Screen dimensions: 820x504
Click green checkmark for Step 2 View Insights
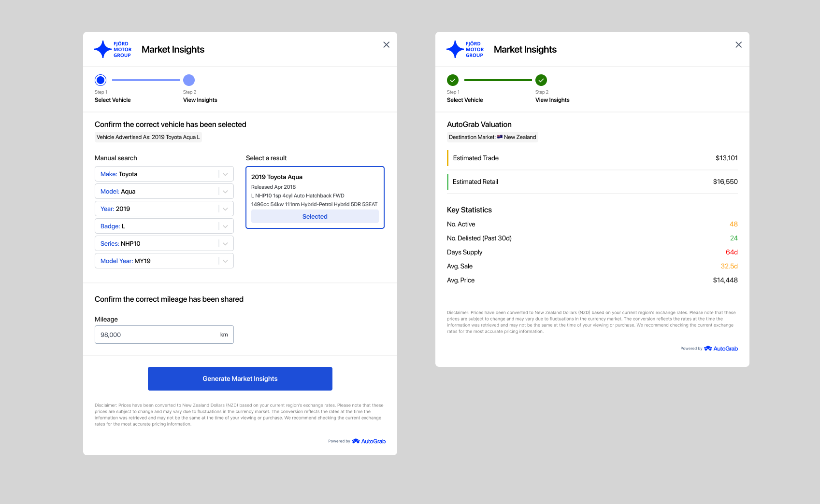(541, 80)
